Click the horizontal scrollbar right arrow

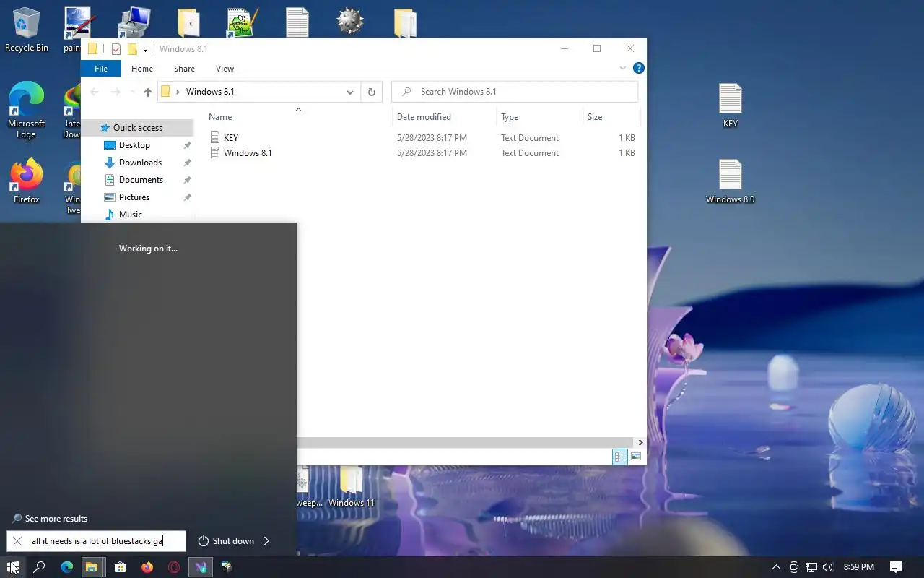tap(640, 442)
